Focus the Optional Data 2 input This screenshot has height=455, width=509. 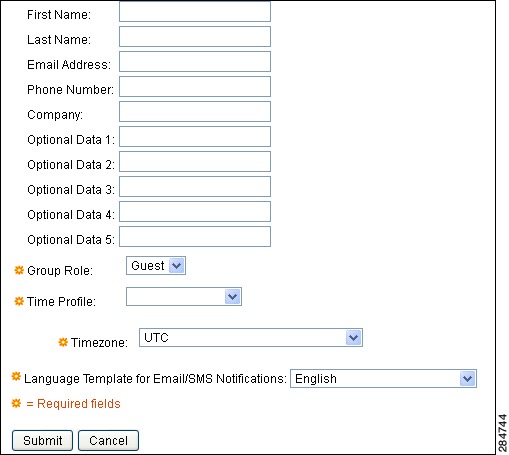pyautogui.click(x=195, y=162)
